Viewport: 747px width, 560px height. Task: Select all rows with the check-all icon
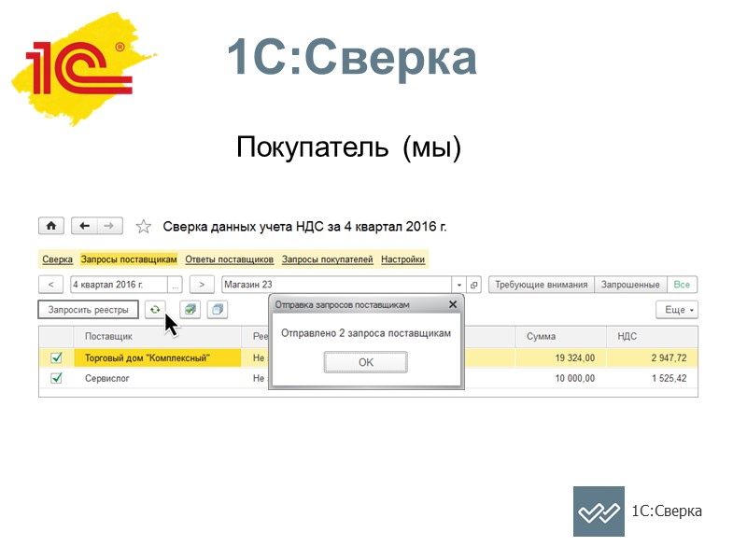click(x=190, y=310)
